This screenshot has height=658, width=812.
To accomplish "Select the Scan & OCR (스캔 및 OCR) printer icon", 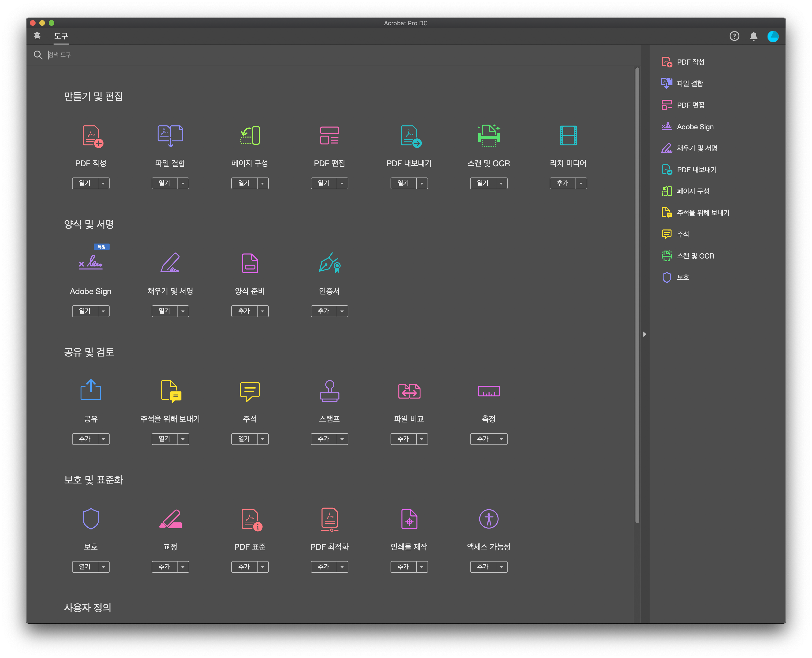I will pyautogui.click(x=488, y=136).
